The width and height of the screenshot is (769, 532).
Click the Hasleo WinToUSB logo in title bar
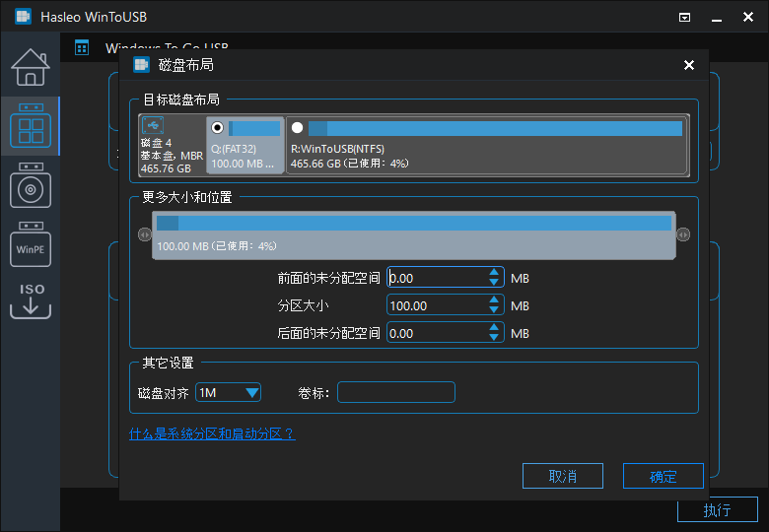click(x=23, y=17)
